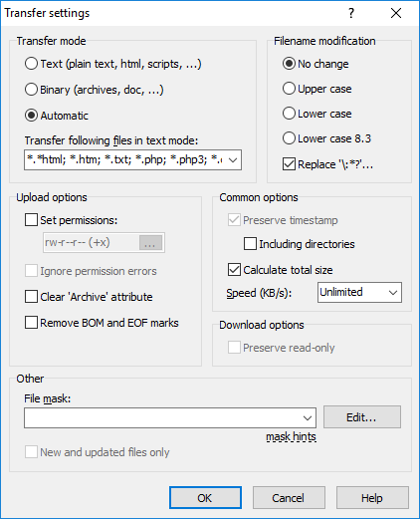Confirm settings with OK button
Viewport: 420px width, 519px height.
205,498
